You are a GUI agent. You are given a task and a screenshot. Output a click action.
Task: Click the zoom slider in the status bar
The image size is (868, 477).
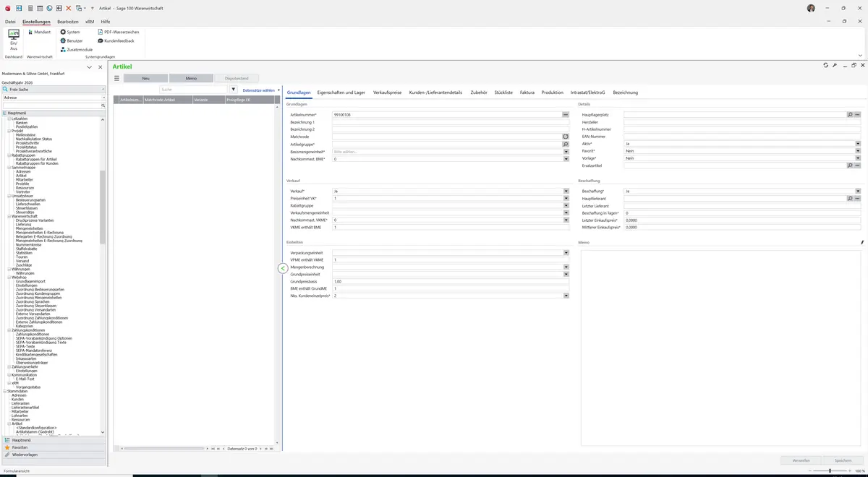click(x=830, y=470)
